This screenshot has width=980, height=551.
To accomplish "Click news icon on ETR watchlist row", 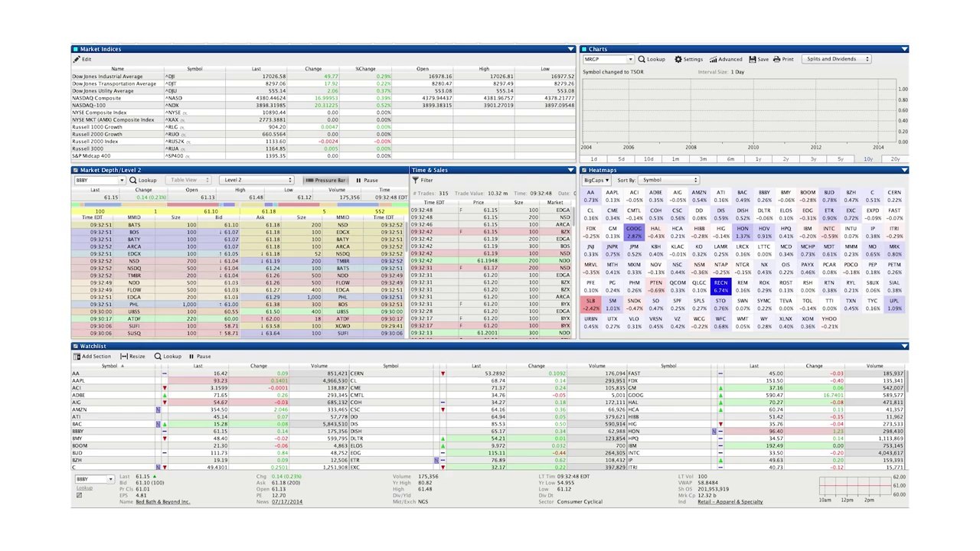I will point(436,460).
